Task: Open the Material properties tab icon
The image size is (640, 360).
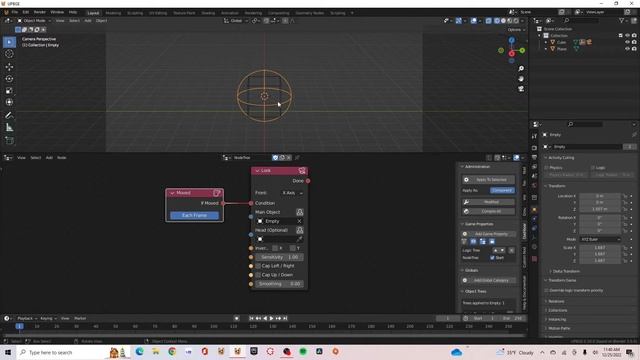Action: pos(534,259)
